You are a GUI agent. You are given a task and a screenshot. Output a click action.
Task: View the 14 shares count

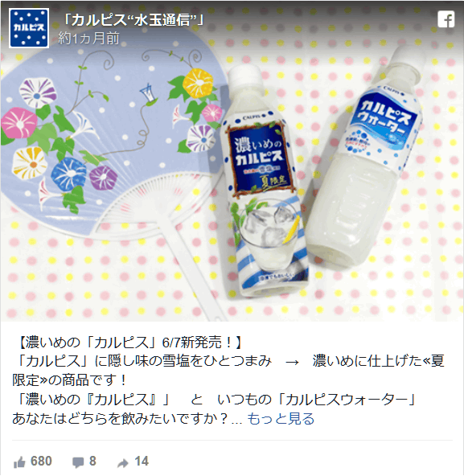(x=142, y=462)
